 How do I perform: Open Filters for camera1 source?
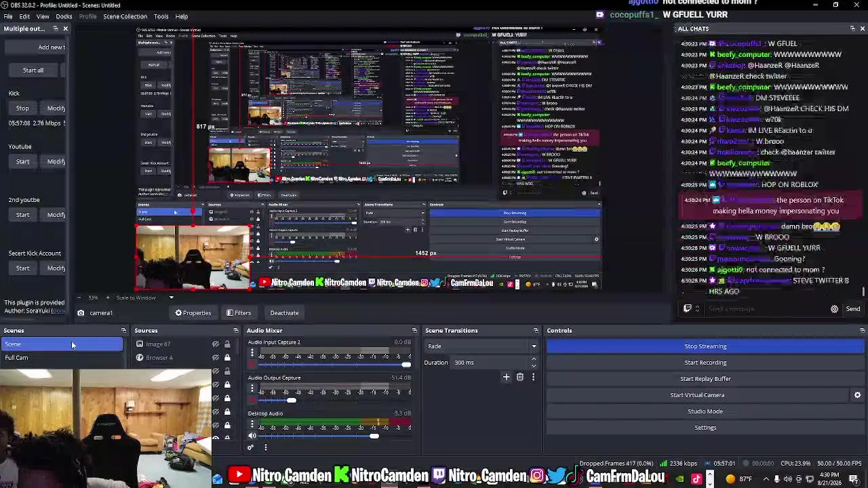239,313
